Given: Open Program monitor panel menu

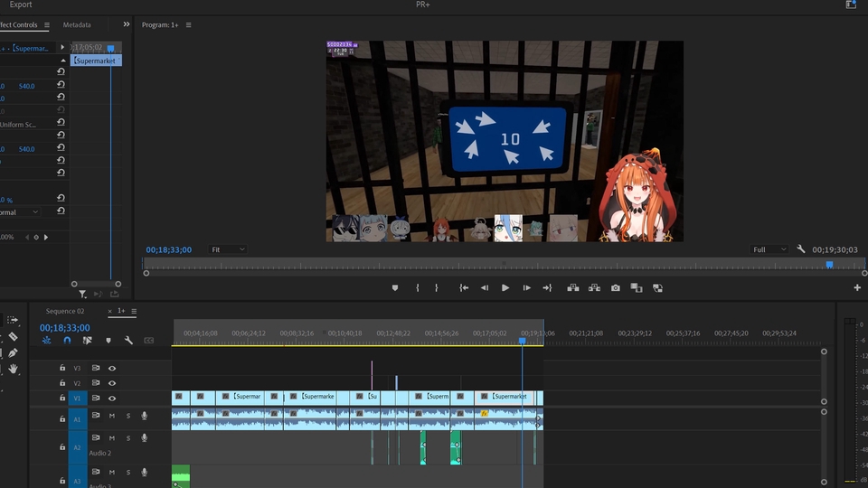Looking at the screenshot, I should coord(188,25).
